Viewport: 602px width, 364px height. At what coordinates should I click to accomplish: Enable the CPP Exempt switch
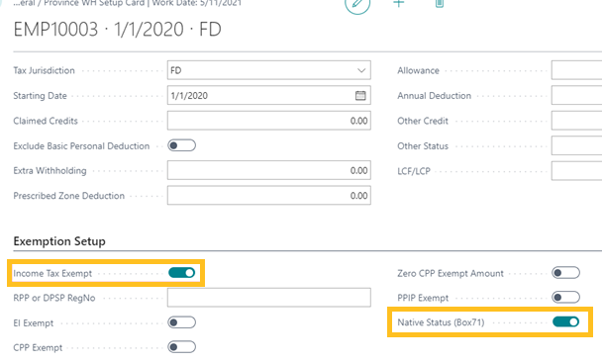pos(181,347)
